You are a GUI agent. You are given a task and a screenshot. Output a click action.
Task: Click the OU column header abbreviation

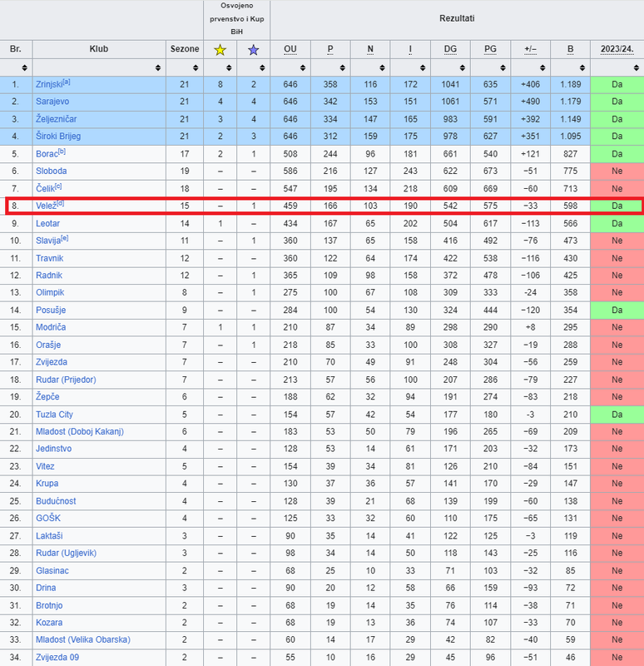pyautogui.click(x=290, y=49)
